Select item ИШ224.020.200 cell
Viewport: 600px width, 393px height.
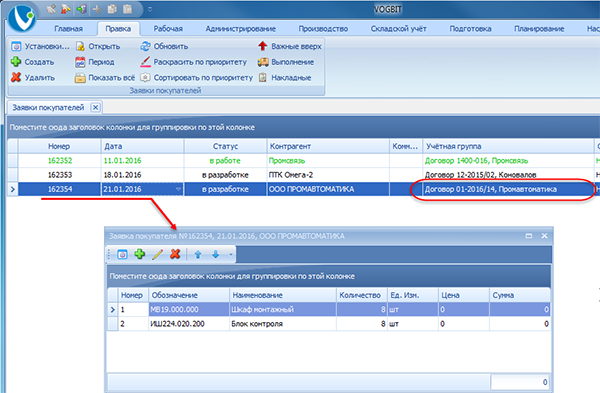coord(189,324)
